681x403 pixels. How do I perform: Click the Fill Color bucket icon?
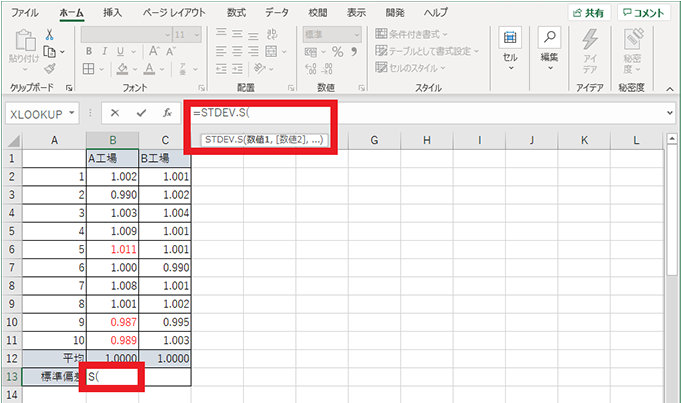pos(122,69)
